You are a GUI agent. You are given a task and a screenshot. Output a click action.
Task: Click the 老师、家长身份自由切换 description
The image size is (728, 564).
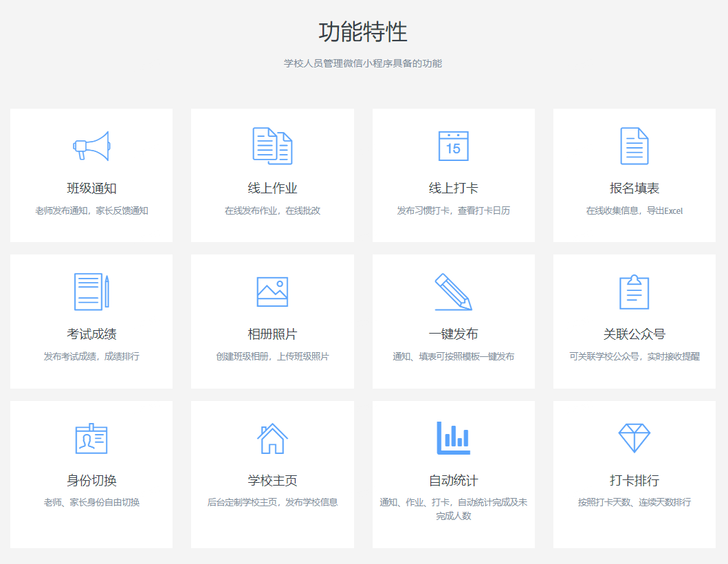91,502
